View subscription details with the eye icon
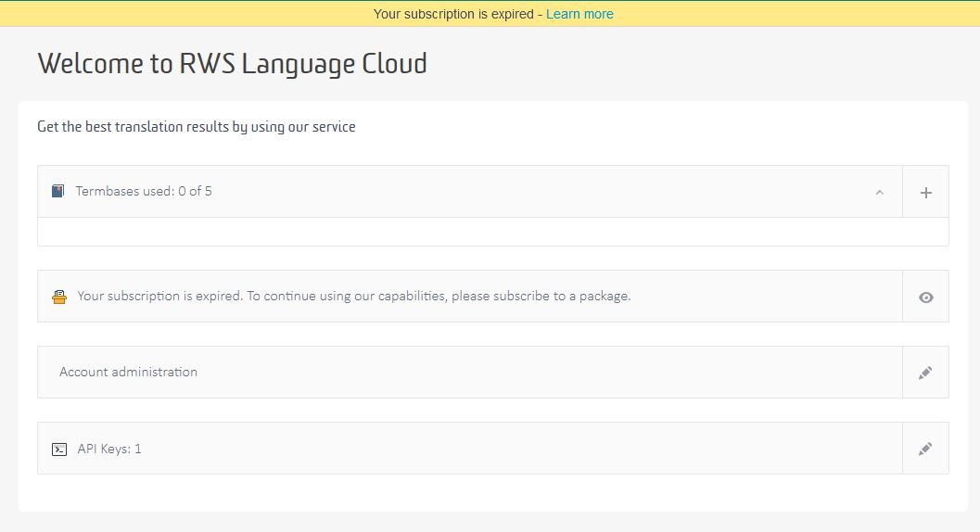Image resolution: width=980 pixels, height=532 pixels. 925,297
